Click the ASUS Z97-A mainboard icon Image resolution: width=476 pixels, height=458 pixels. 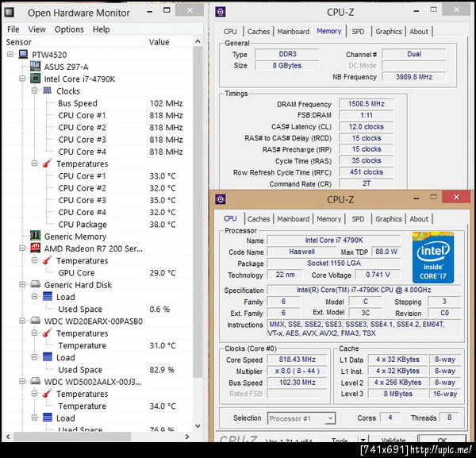pos(35,67)
